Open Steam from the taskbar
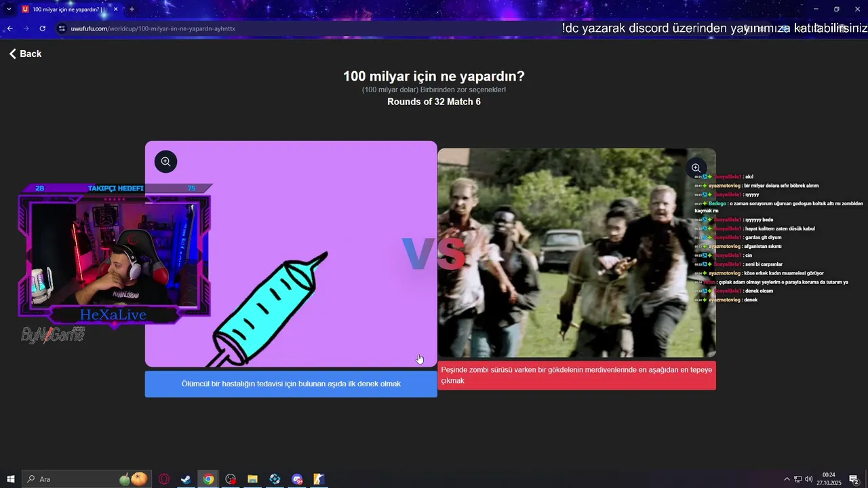This screenshot has width=868, height=488. pos(185,479)
